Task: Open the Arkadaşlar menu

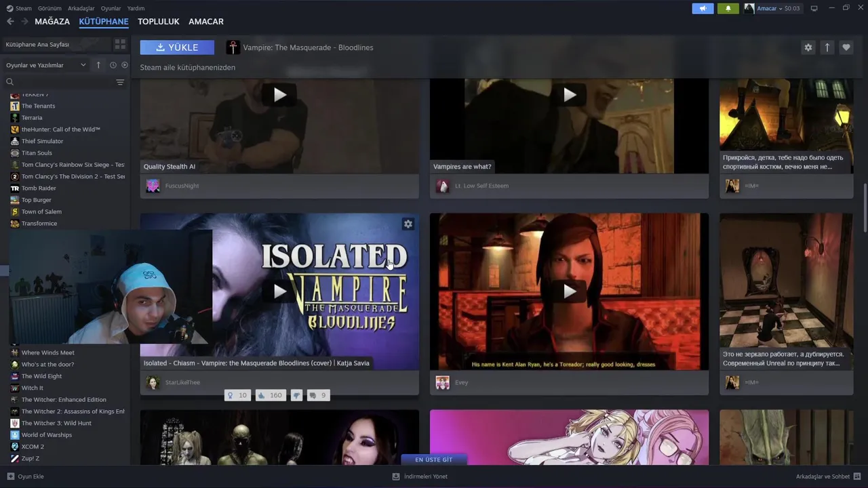Action: click(81, 8)
